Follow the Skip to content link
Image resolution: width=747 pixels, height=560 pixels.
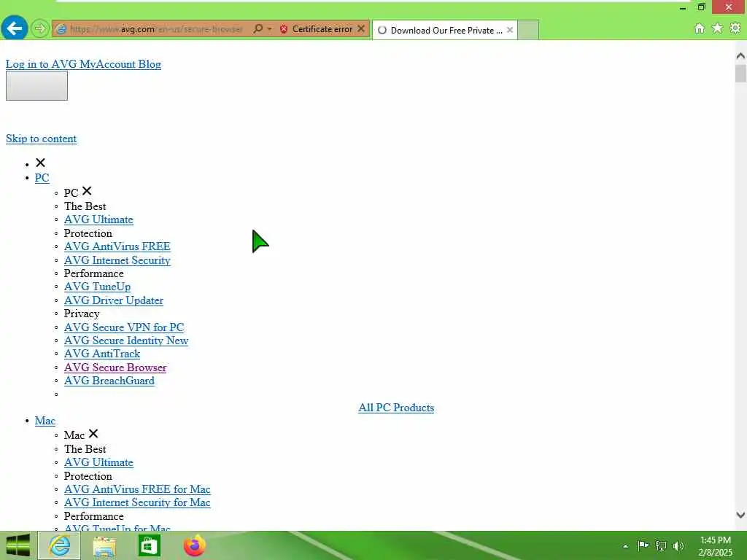(41, 139)
